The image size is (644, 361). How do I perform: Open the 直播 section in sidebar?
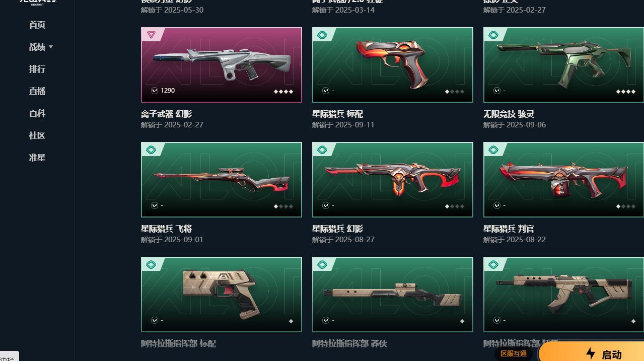coord(37,91)
